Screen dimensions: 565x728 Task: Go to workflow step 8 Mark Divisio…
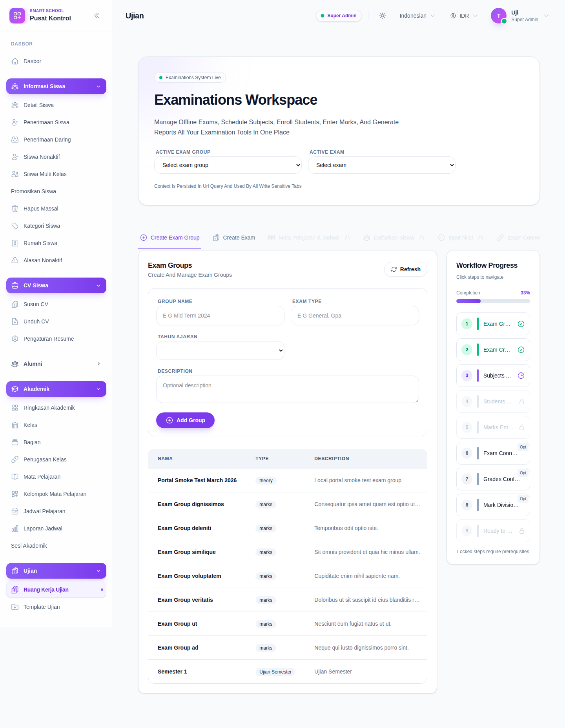(493, 505)
